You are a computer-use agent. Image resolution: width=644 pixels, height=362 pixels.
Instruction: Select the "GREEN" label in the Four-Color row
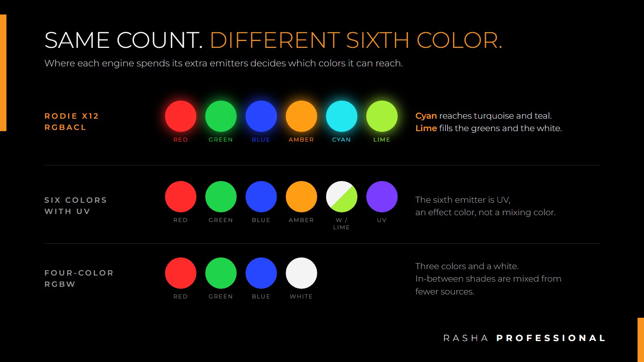coord(221,296)
